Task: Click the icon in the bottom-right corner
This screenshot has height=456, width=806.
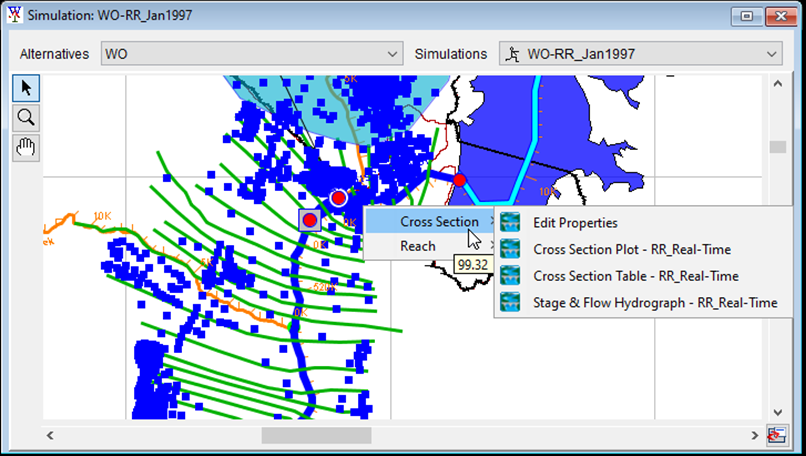Action: [777, 435]
